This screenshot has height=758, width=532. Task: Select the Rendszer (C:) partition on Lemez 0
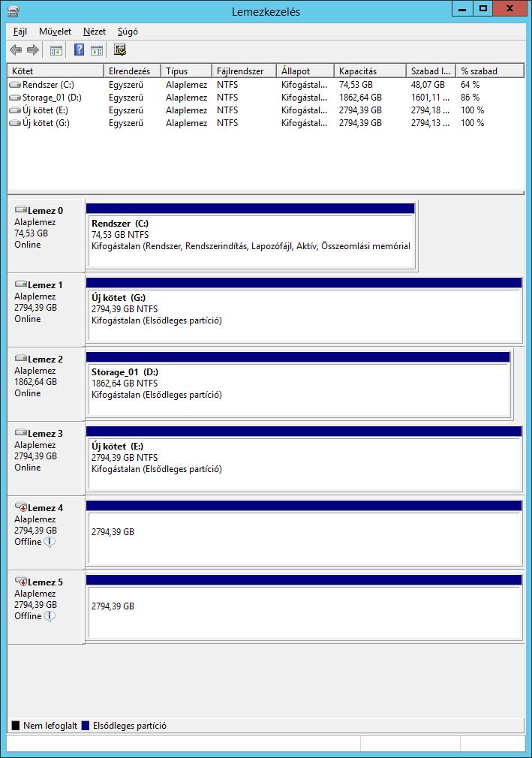pos(251,236)
